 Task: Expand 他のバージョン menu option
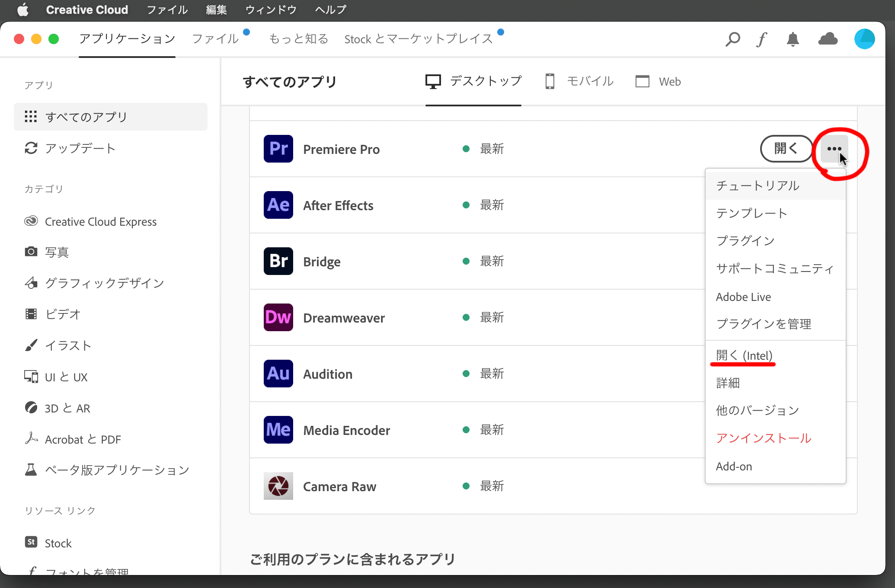coord(757,410)
